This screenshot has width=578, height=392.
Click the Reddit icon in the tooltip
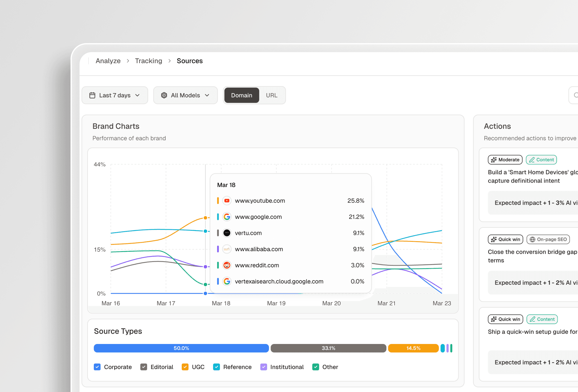227,265
